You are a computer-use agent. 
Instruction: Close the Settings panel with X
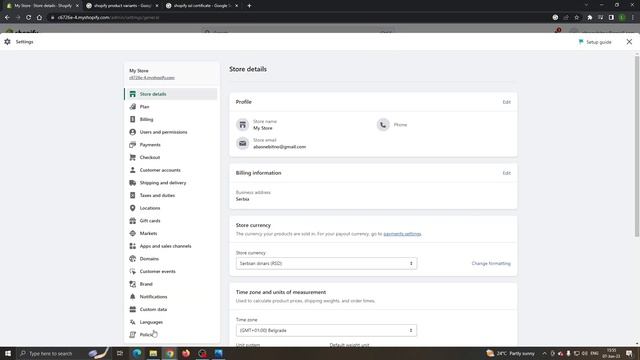pos(629,42)
